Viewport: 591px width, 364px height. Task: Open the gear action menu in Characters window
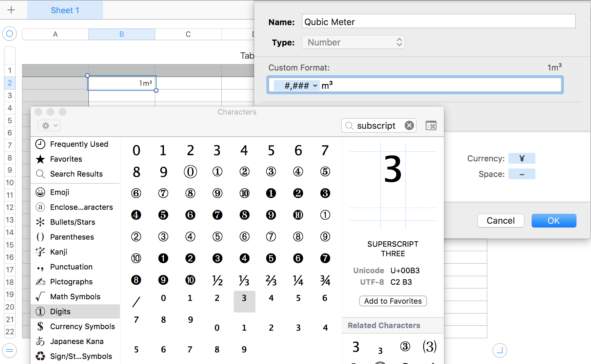(49, 125)
